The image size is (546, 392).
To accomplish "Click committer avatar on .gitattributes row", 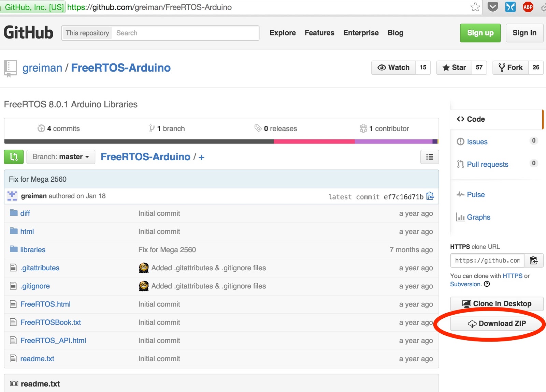I will click(144, 268).
